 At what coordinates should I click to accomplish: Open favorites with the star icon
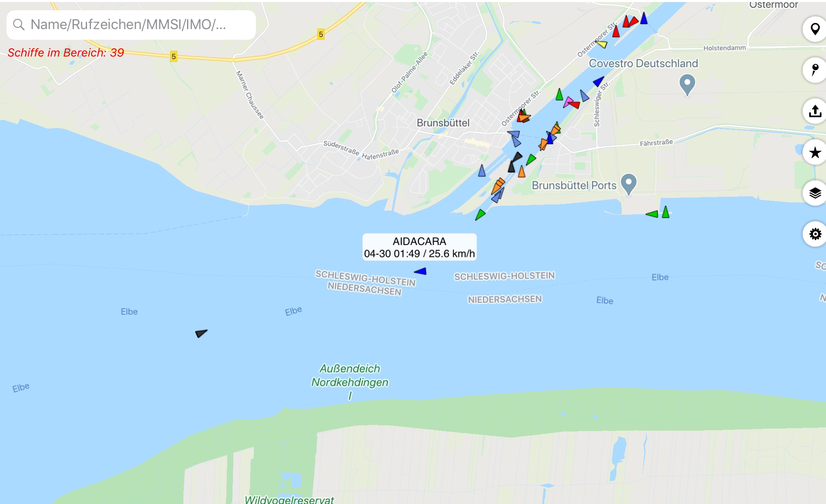point(815,152)
